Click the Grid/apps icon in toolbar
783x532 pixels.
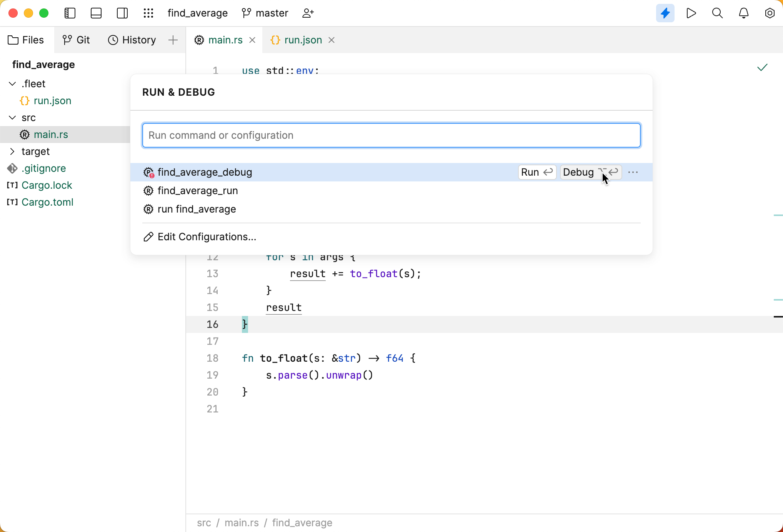click(148, 13)
